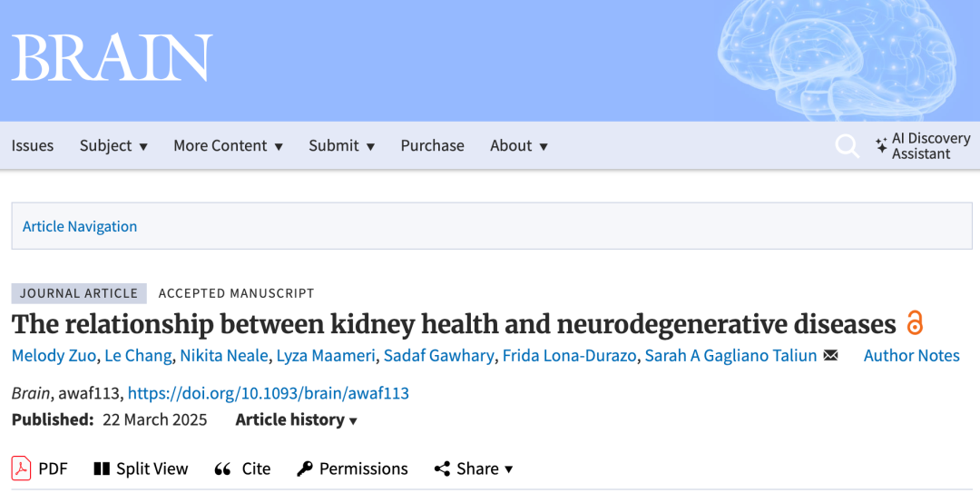Open the Issues menu item

coord(33,146)
